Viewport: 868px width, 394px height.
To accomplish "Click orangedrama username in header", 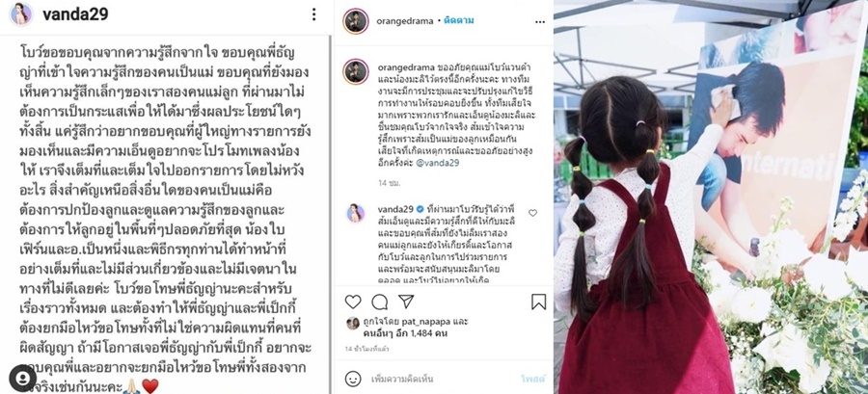I will coord(405,21).
